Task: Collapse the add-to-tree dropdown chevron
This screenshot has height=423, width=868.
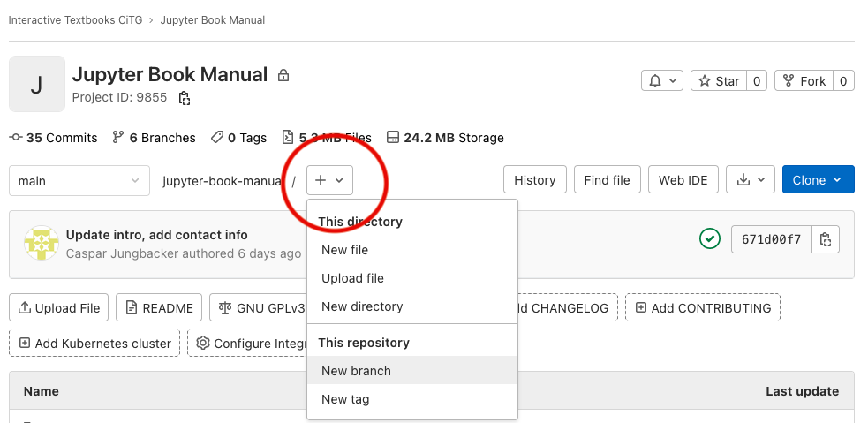Action: tap(340, 180)
